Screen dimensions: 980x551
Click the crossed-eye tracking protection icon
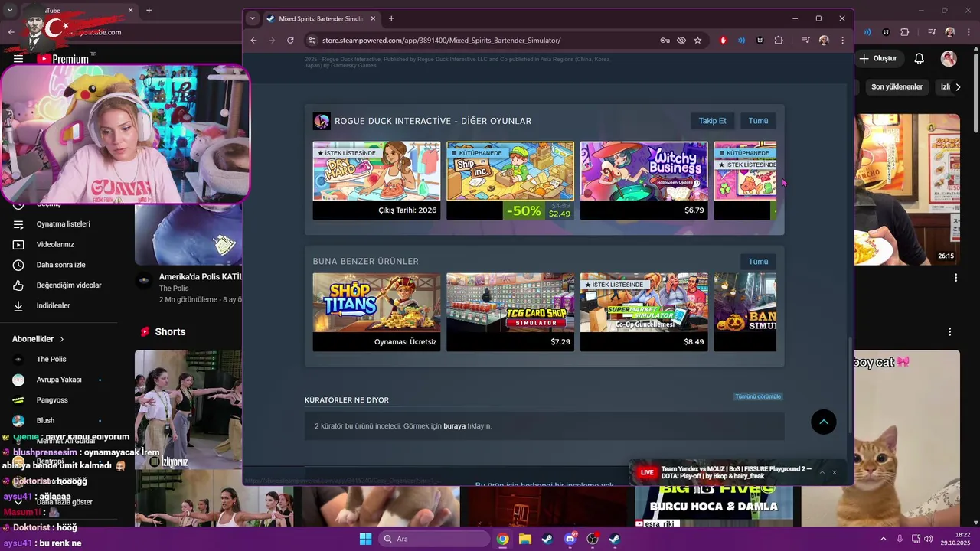(681, 40)
